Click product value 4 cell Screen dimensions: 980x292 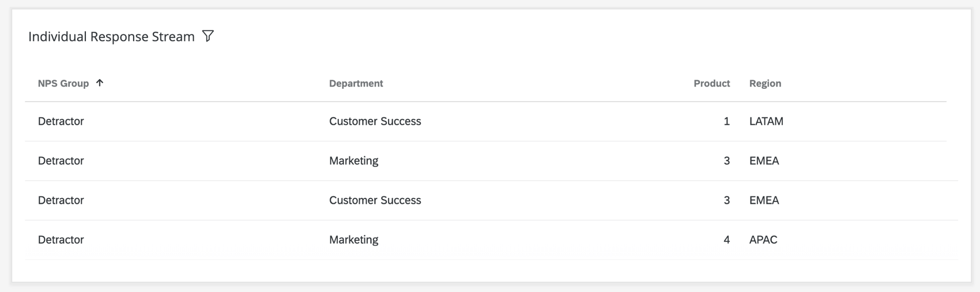click(726, 240)
